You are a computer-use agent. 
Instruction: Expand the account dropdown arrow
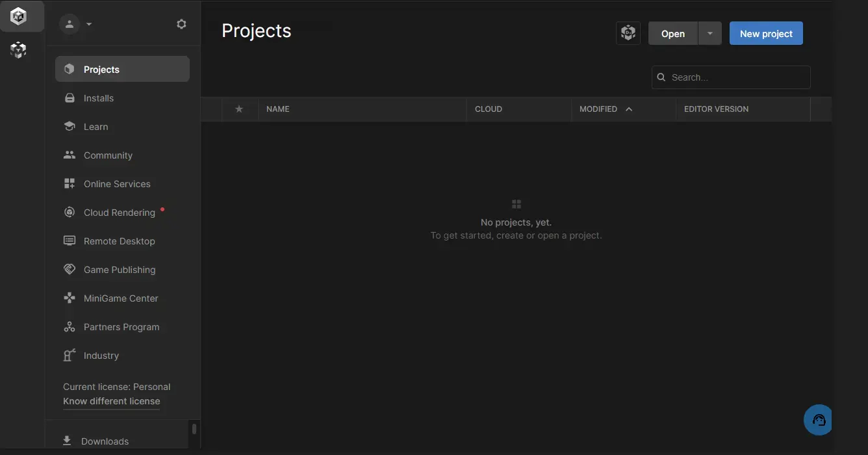(89, 24)
